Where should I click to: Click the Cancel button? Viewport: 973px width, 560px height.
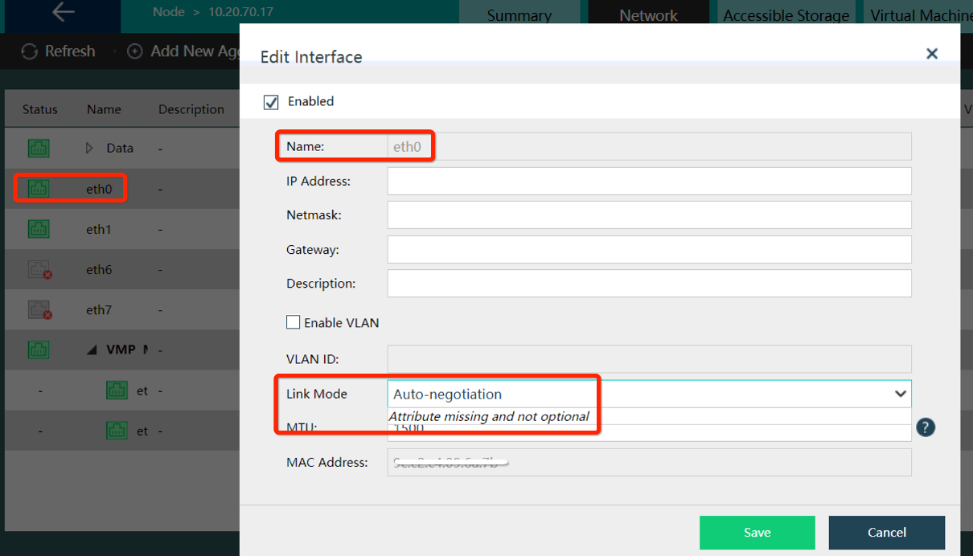[x=887, y=533]
